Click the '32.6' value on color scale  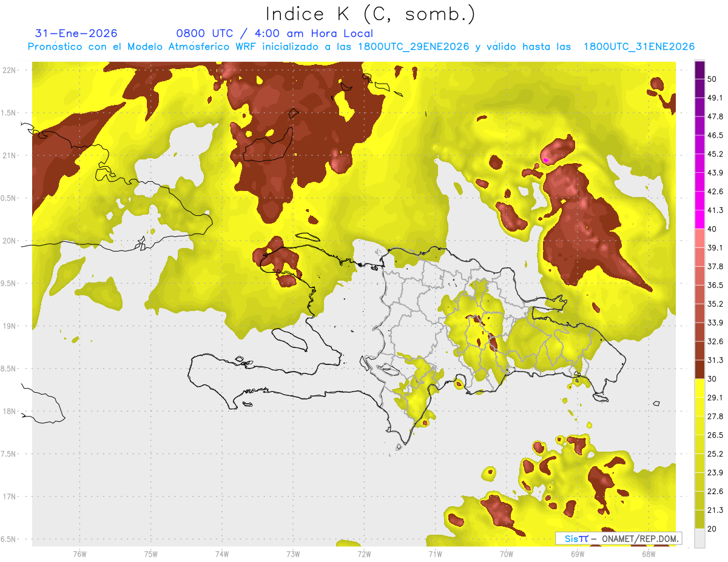click(x=715, y=341)
